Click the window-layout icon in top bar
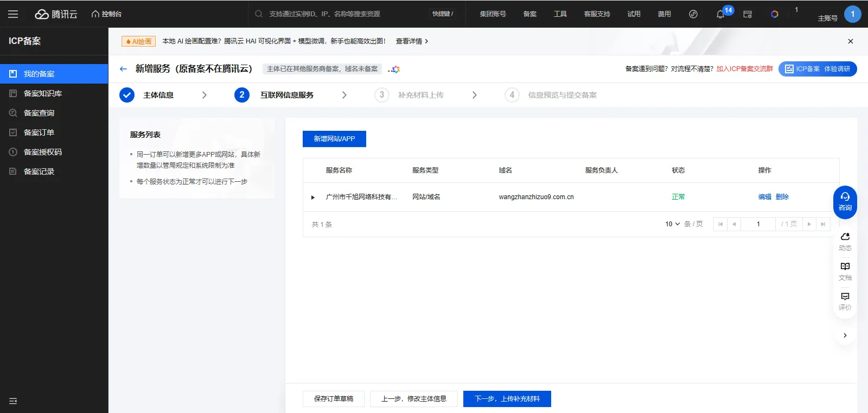The width and height of the screenshot is (868, 413). point(748,15)
